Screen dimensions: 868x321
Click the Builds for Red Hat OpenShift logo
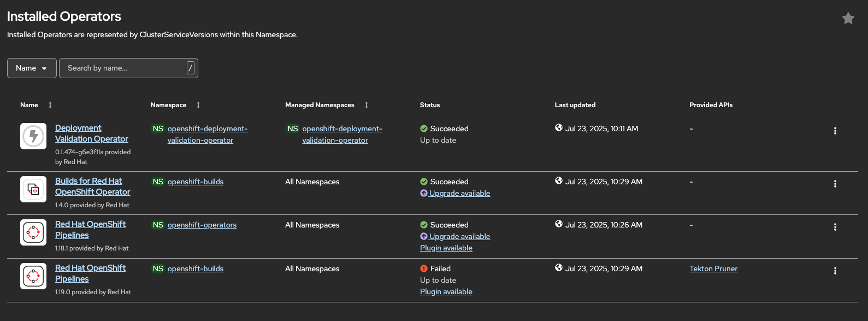(x=33, y=189)
